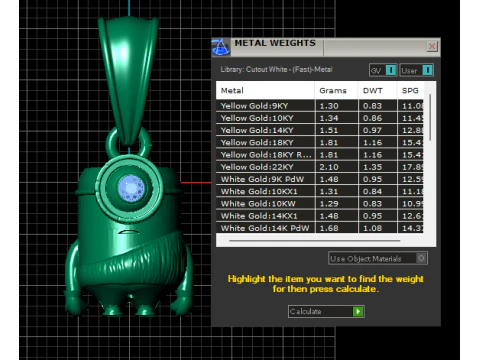Screen dimensions: 480x360
Task: Click the horizontal scrollbar under the table
Action: coord(315,240)
